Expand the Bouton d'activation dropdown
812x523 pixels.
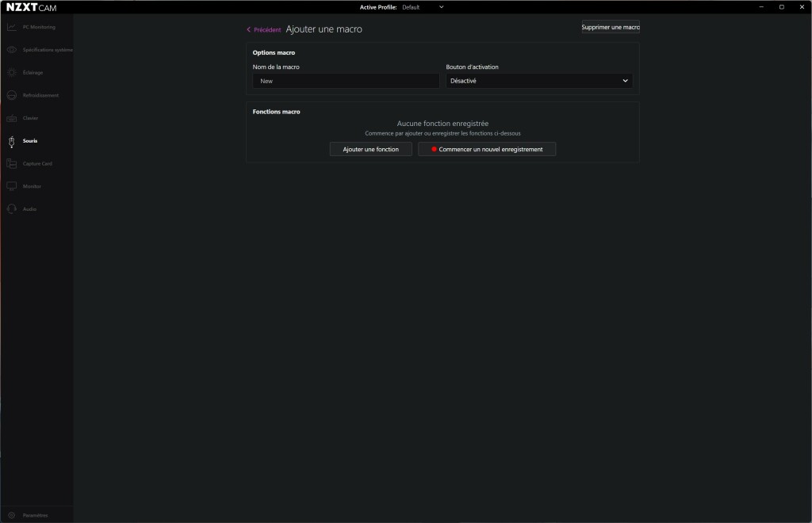click(x=538, y=81)
